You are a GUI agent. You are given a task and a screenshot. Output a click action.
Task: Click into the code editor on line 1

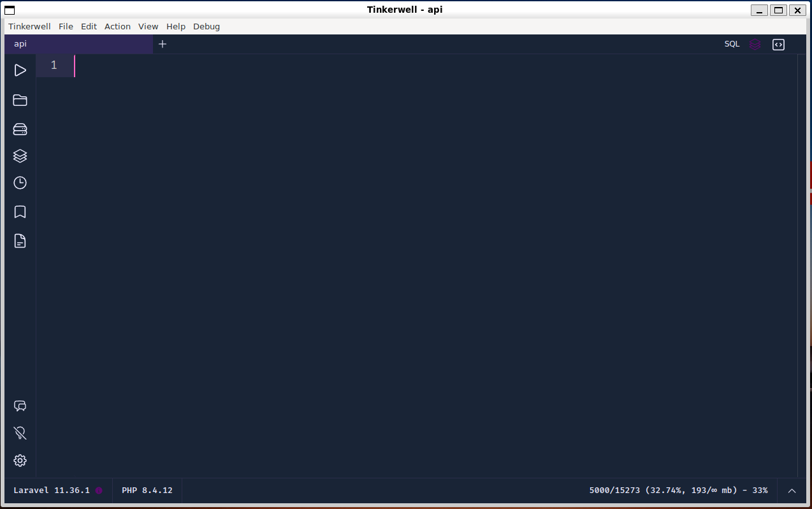point(436,65)
